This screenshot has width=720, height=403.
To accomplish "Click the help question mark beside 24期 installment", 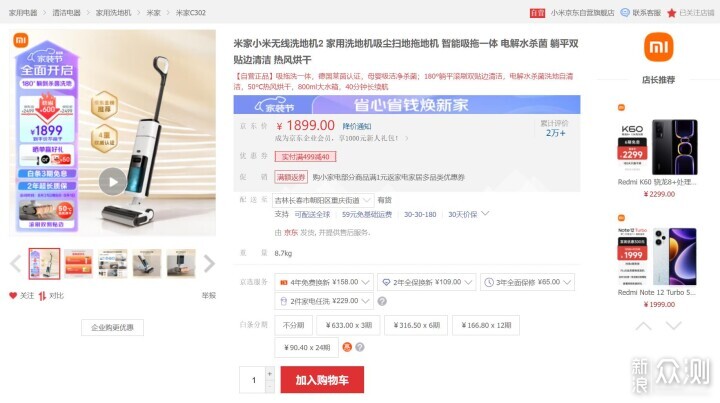I will [360, 347].
